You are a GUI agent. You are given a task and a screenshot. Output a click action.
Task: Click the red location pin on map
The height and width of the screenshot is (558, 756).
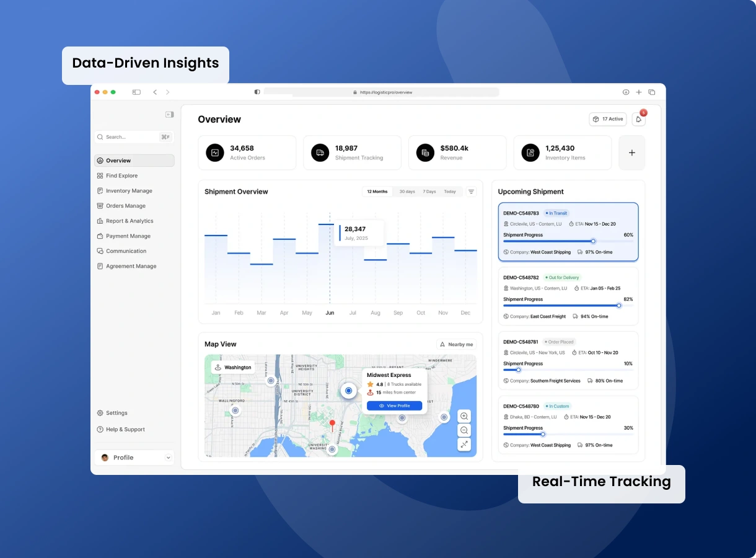click(x=332, y=425)
